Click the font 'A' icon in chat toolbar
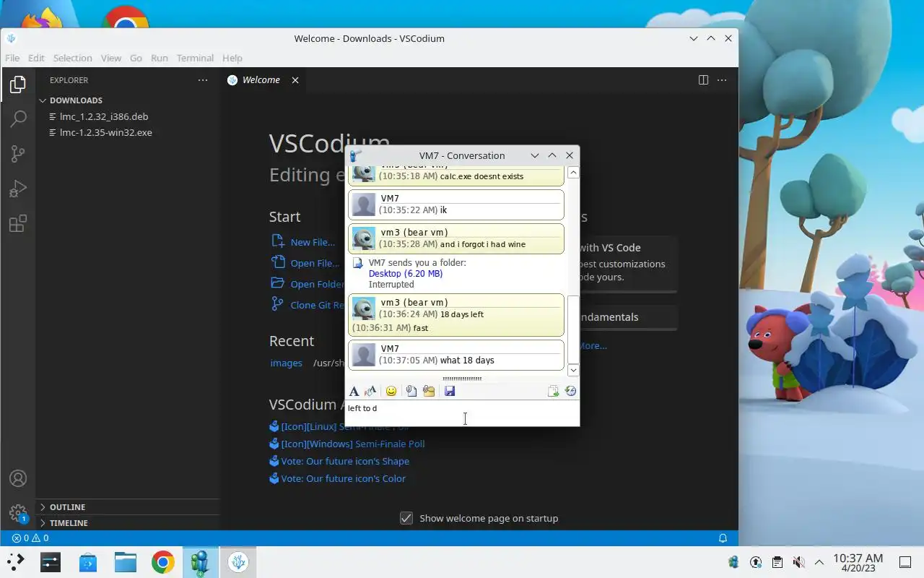The width and height of the screenshot is (924, 578). (354, 391)
